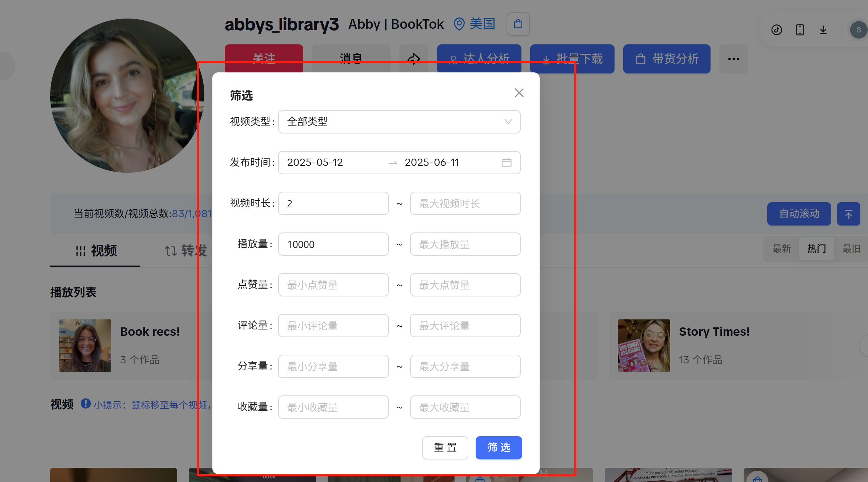Click the download icon in the top-right toolbar
The height and width of the screenshot is (482, 868).
[x=823, y=30]
